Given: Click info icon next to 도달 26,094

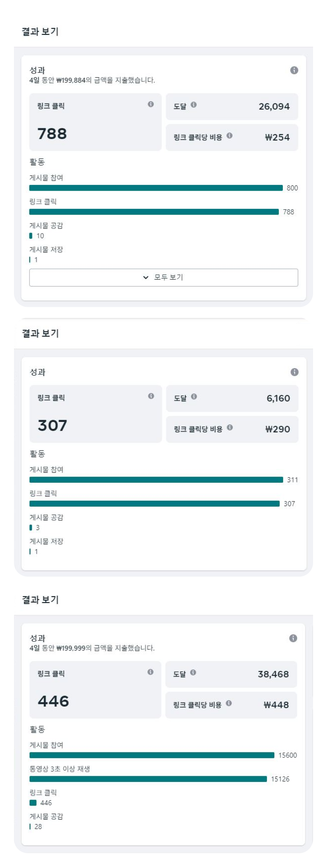Looking at the screenshot, I should tap(194, 105).
